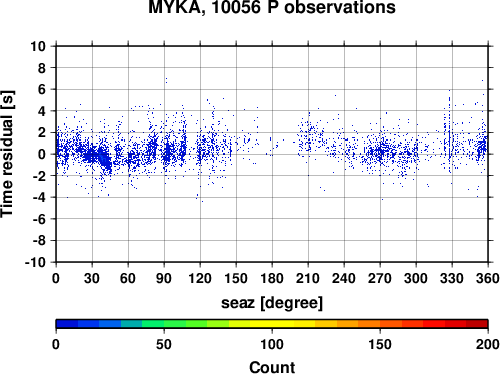Click the 'seaz [degree]' x-axis label
The width and height of the screenshot is (500, 374).
[272, 303]
